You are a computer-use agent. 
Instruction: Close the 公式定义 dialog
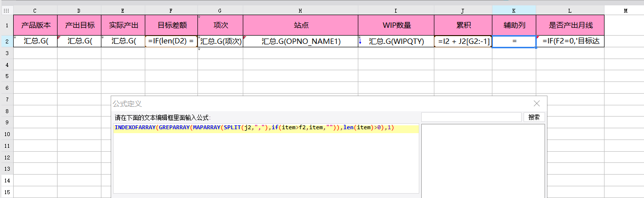pos(537,103)
